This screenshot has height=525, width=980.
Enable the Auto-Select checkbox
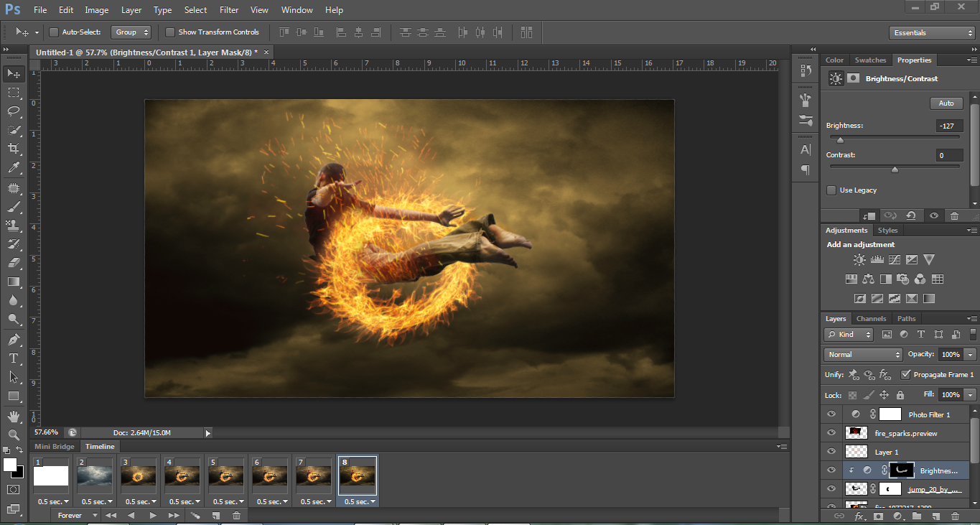(54, 32)
